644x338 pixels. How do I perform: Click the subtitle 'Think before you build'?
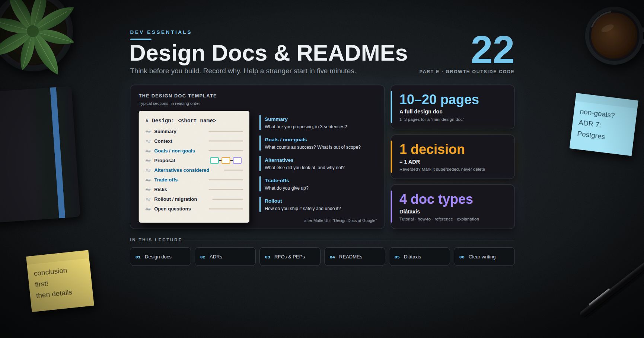tap(243, 71)
